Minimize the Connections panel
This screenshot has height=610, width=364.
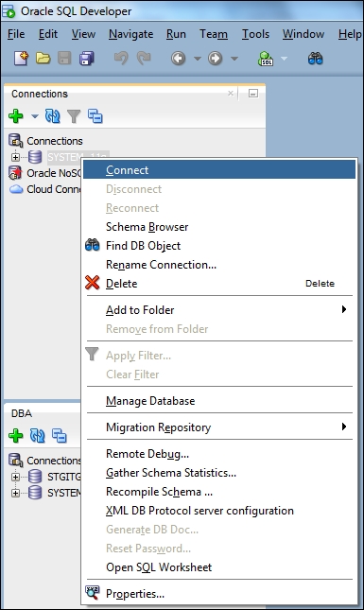[x=253, y=94]
